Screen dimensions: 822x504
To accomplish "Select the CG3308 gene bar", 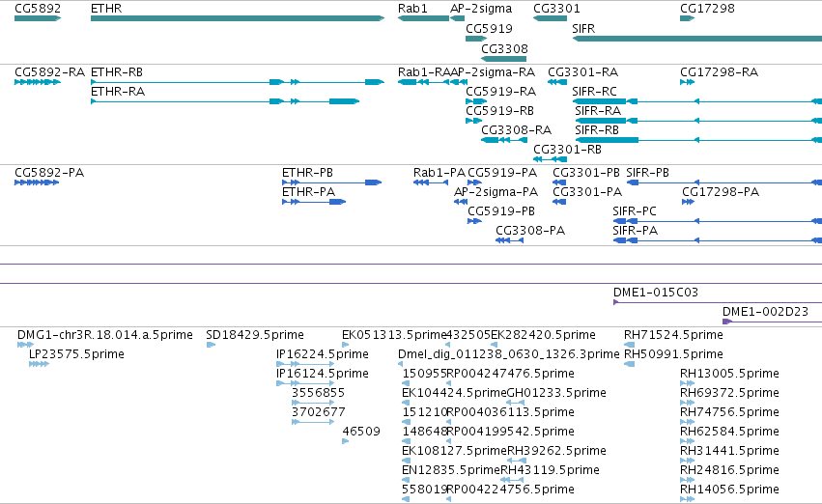I will [504, 59].
